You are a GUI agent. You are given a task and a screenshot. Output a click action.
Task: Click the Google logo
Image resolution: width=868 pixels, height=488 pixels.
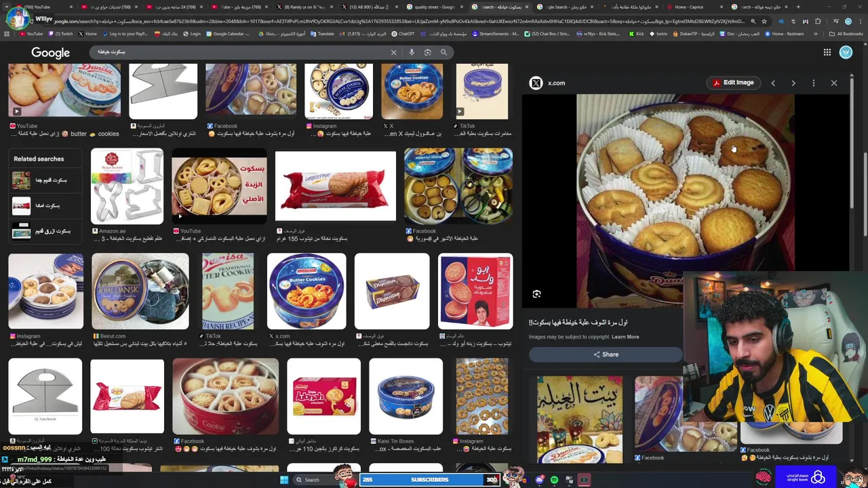(x=50, y=53)
